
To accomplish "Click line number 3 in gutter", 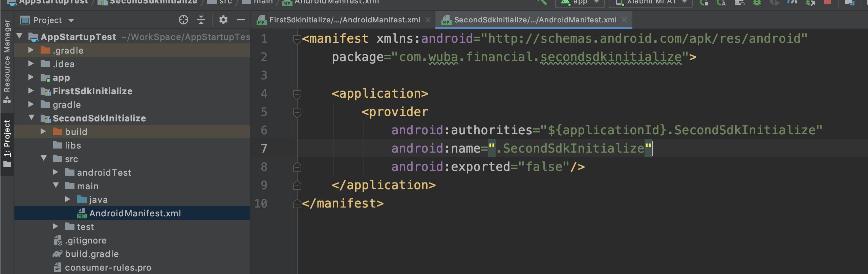I will [x=264, y=75].
